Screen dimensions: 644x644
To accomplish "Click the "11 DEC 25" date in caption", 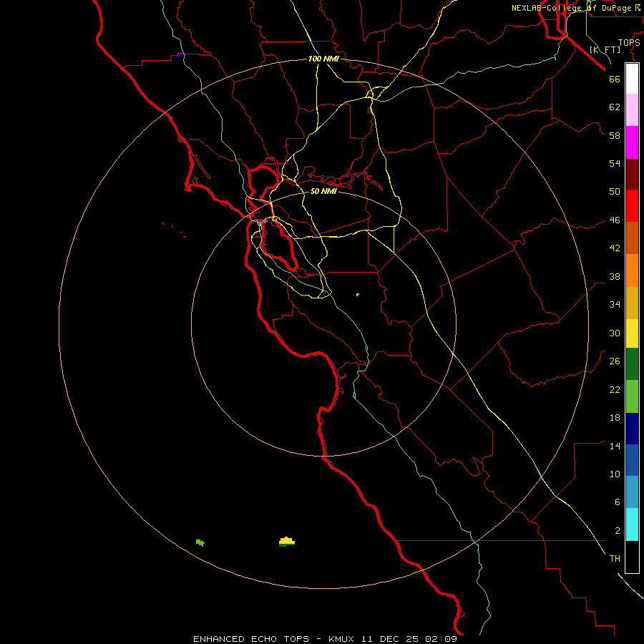I will pyautogui.click(x=390, y=639).
